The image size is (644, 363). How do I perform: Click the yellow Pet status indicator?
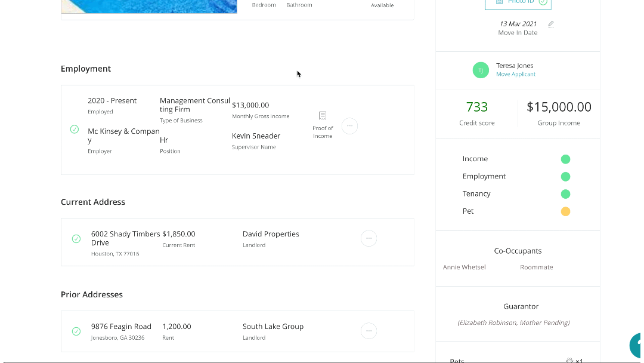565,211
